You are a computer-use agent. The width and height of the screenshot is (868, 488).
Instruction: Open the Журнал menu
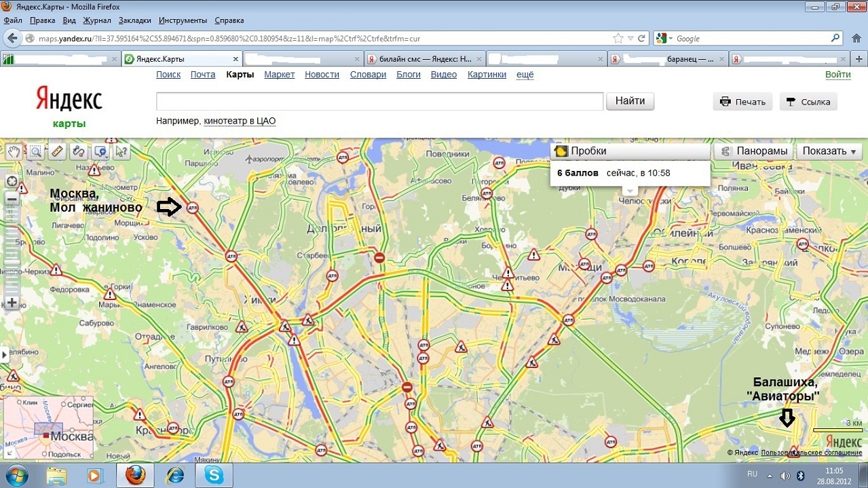(x=96, y=20)
